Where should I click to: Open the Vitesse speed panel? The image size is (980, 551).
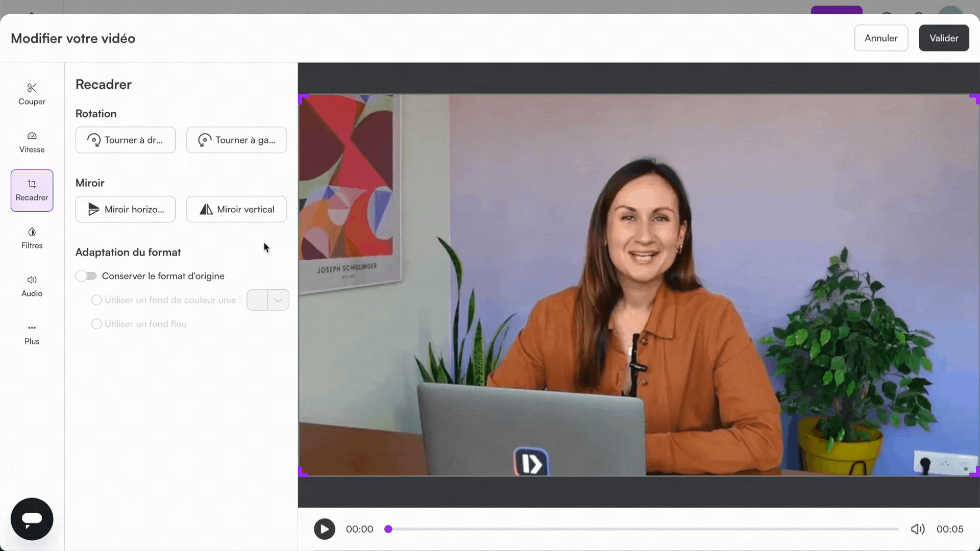31,142
